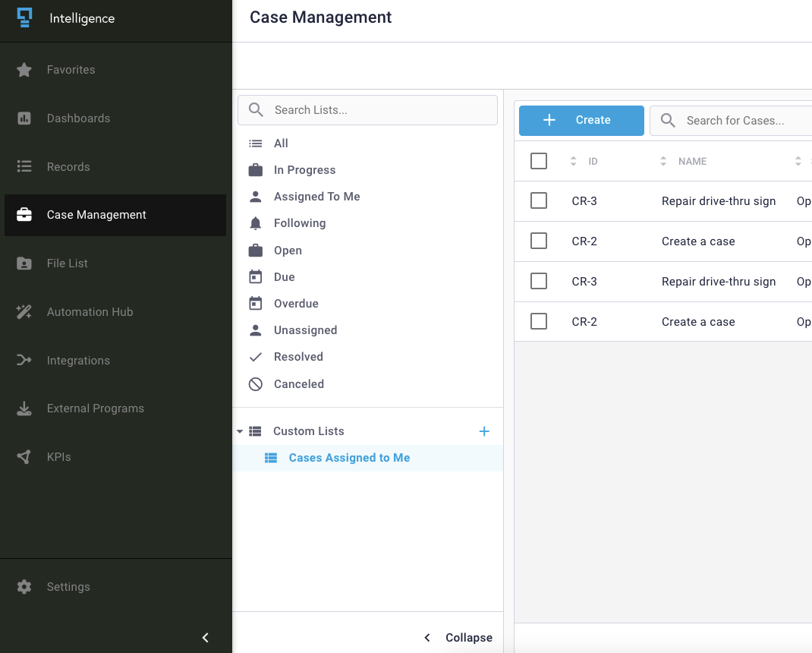
Task: Open Dashboards chart icon in sidebar
Action: [x=24, y=118]
